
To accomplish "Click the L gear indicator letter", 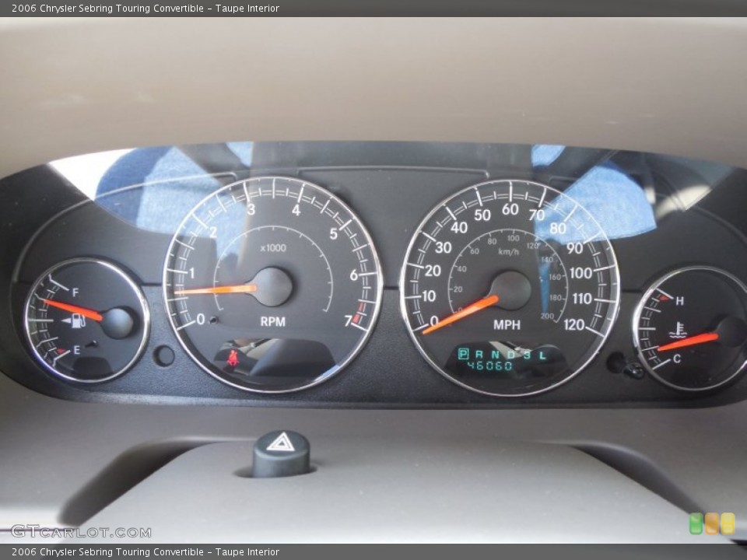I will tap(542, 355).
